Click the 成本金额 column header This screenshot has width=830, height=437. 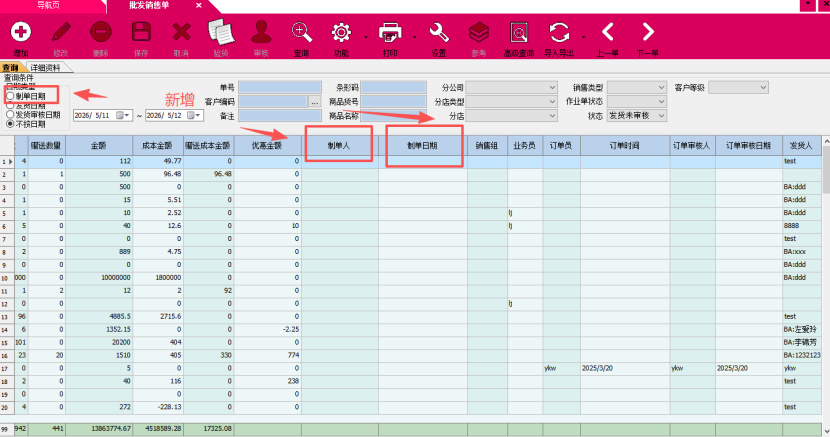[158, 145]
